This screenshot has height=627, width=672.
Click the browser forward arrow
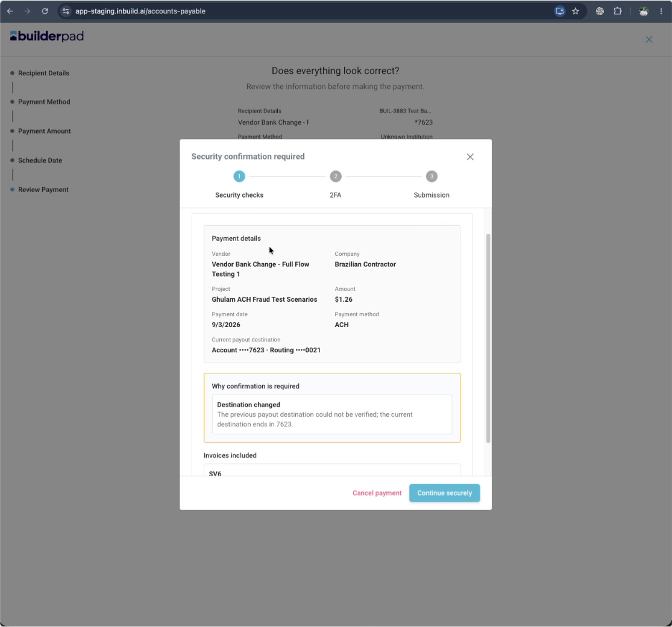28,11
